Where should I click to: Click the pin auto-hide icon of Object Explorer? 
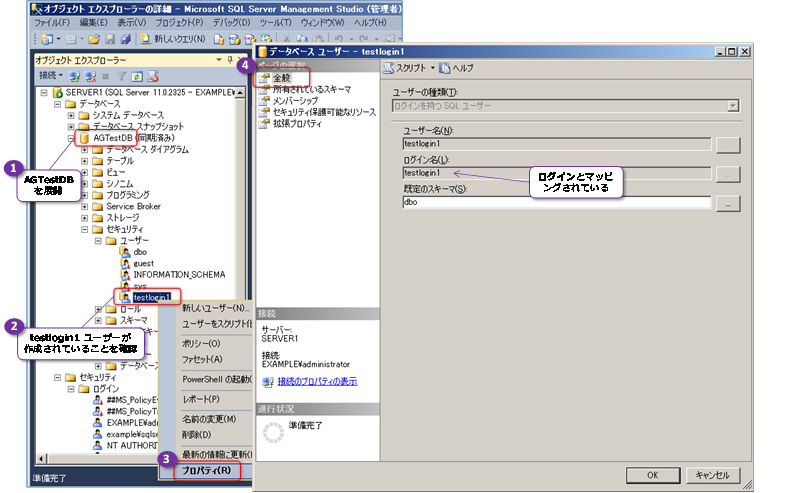pos(230,60)
